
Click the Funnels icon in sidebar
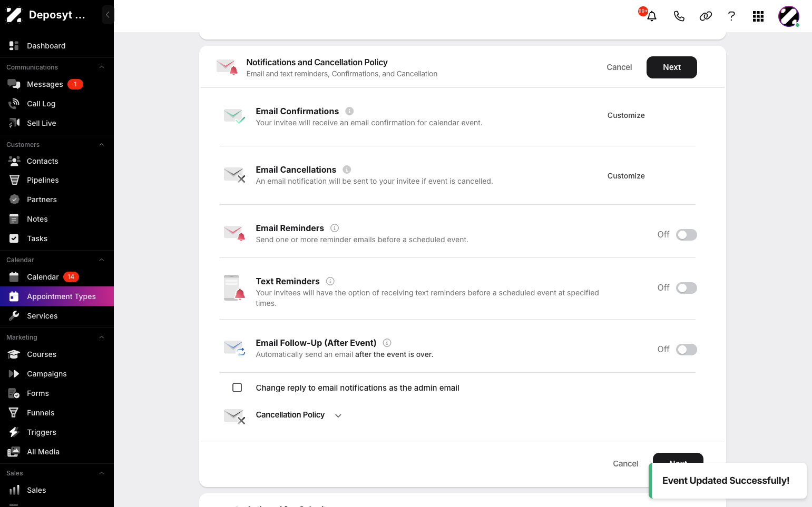coord(14,413)
